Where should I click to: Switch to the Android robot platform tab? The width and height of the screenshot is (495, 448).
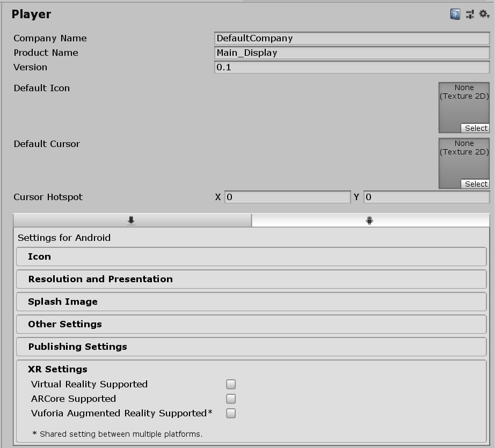coord(370,220)
